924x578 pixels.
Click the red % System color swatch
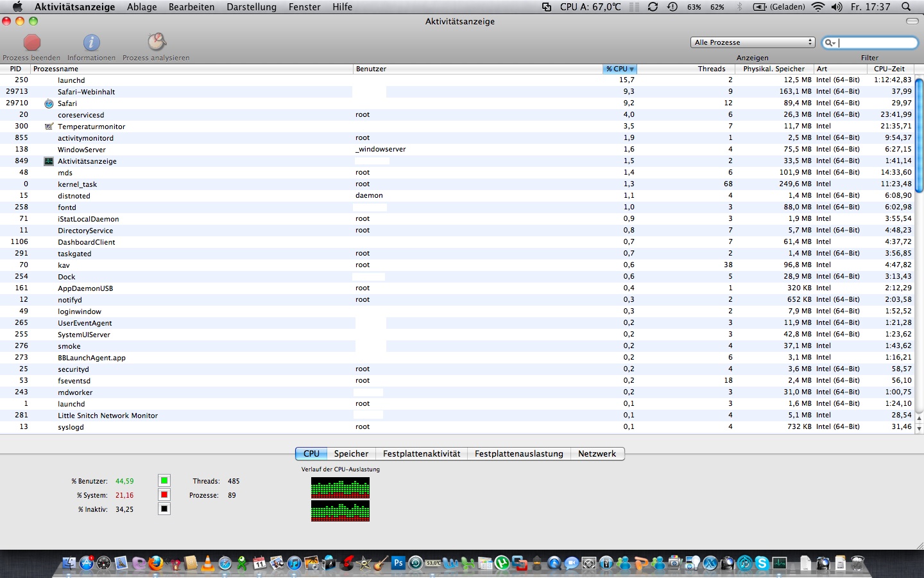(x=164, y=495)
